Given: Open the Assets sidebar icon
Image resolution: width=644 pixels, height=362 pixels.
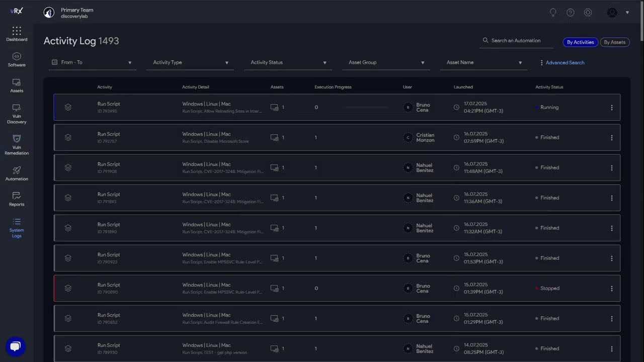Looking at the screenshot, I should 17,82.
